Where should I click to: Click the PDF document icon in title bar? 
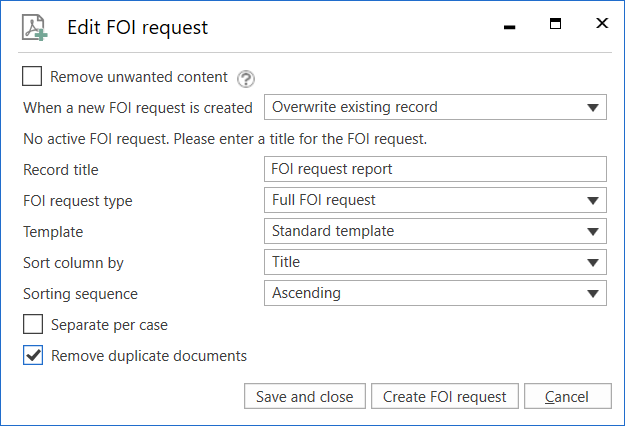pos(34,27)
